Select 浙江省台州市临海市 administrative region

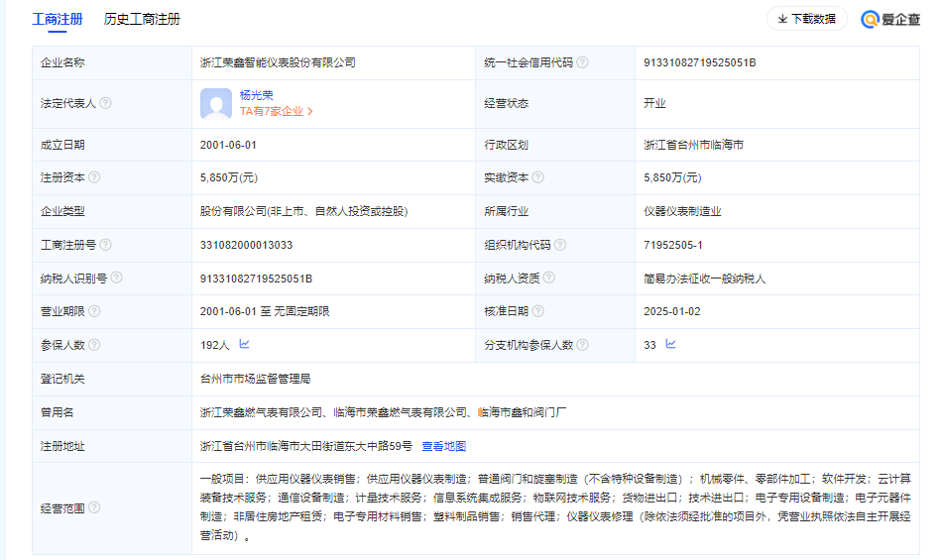click(693, 145)
